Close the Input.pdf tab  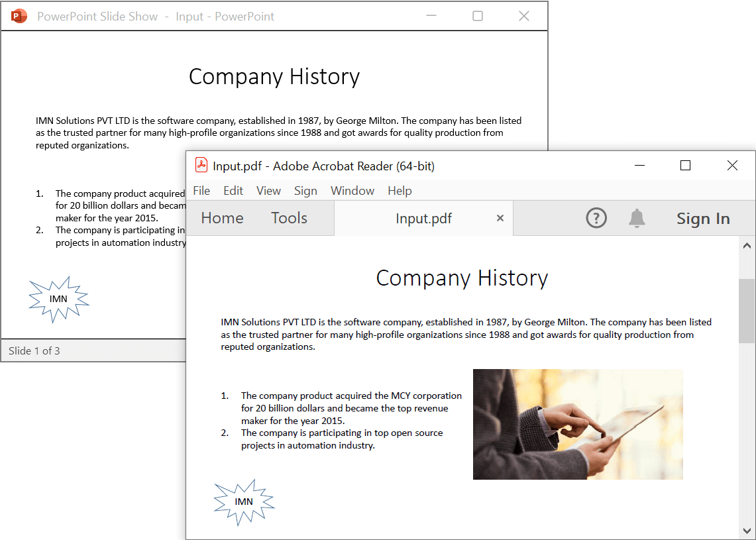pyautogui.click(x=500, y=218)
